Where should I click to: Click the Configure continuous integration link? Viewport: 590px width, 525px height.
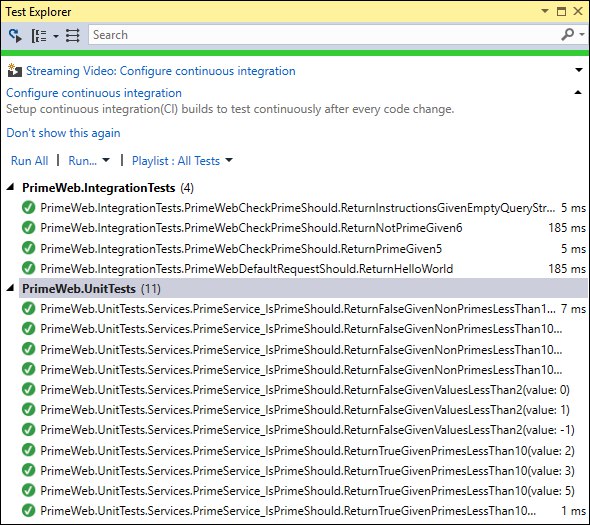[94, 93]
